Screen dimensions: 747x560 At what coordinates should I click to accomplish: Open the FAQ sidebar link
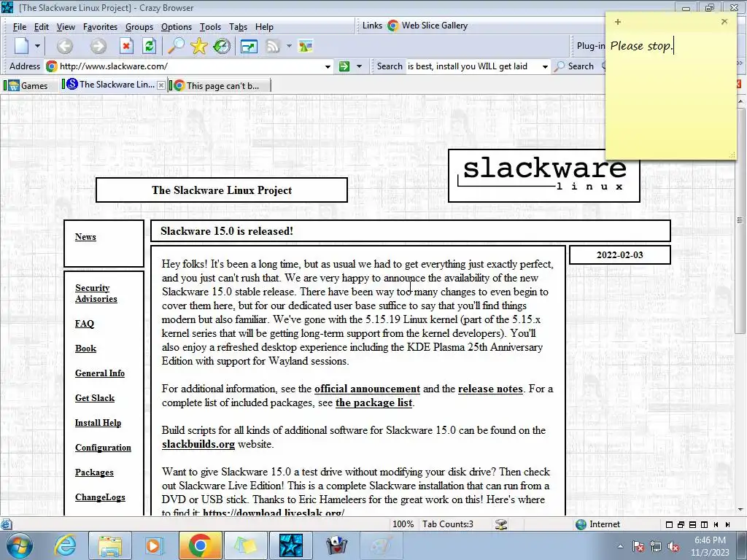point(85,324)
